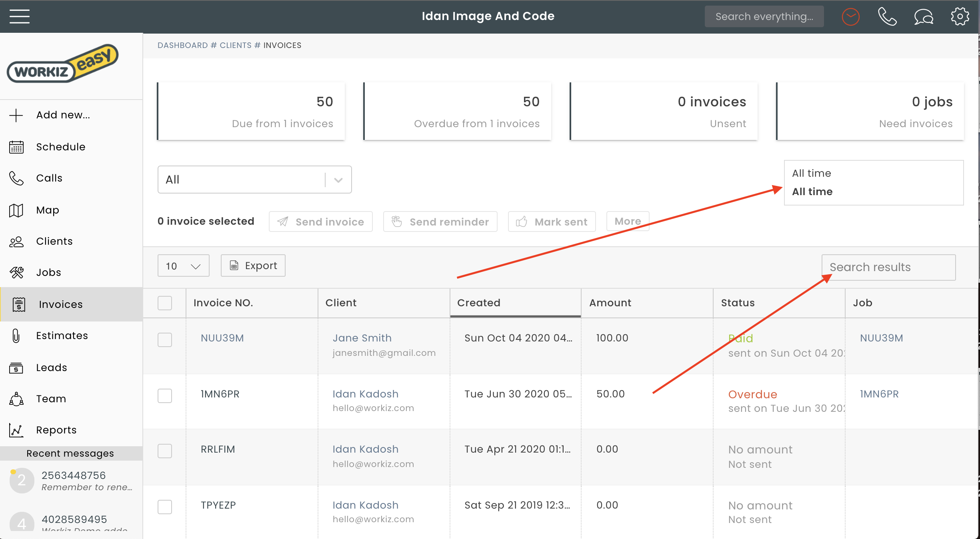This screenshot has width=980, height=539.
Task: Open the All time date range selector
Action: point(874,183)
